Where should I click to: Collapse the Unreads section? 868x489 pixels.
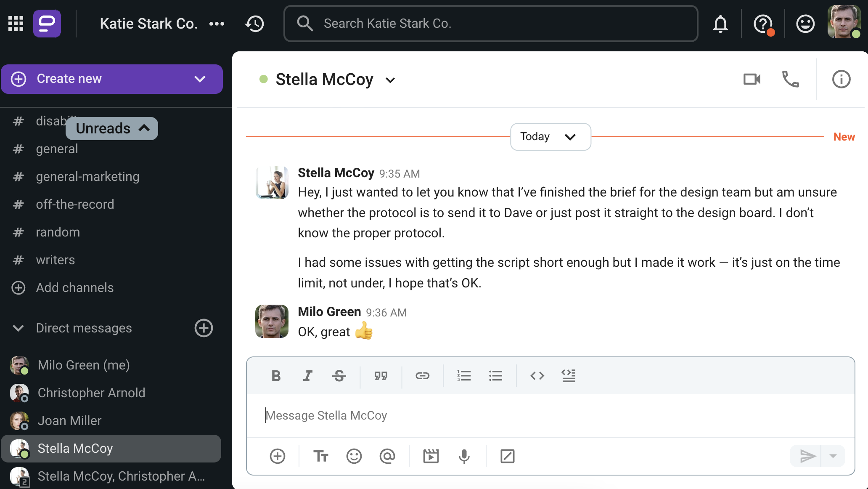pos(144,128)
